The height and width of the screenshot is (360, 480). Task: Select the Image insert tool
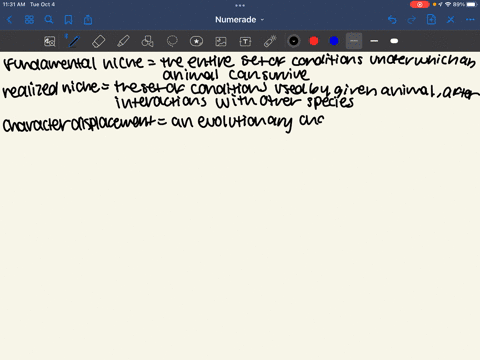click(x=221, y=41)
